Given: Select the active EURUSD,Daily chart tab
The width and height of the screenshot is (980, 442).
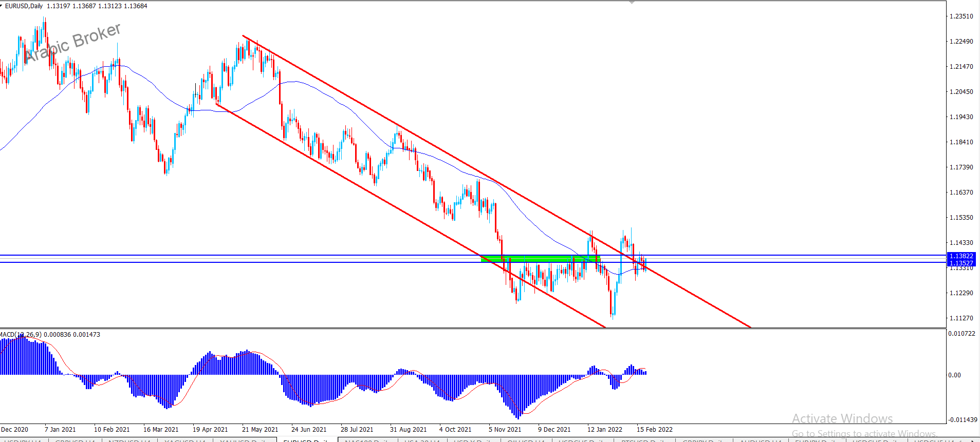Looking at the screenshot, I should click(x=307, y=440).
